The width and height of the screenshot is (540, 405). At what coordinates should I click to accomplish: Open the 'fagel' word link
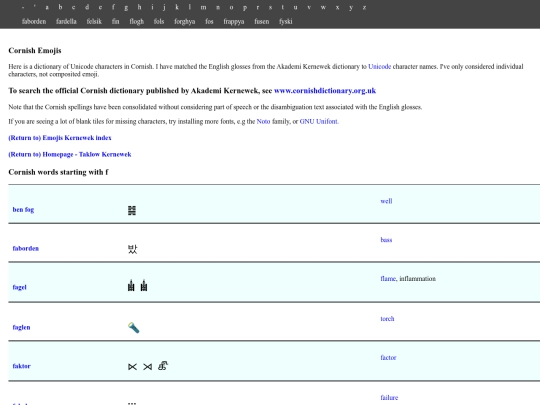tap(19, 287)
